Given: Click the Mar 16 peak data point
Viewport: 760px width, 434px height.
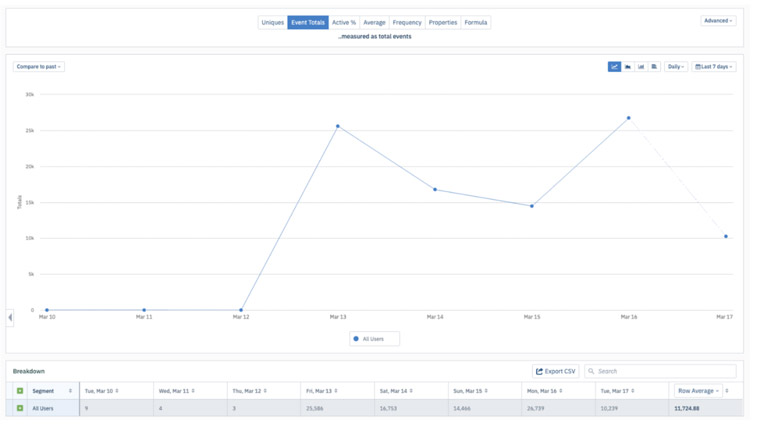Looking at the screenshot, I should (629, 118).
